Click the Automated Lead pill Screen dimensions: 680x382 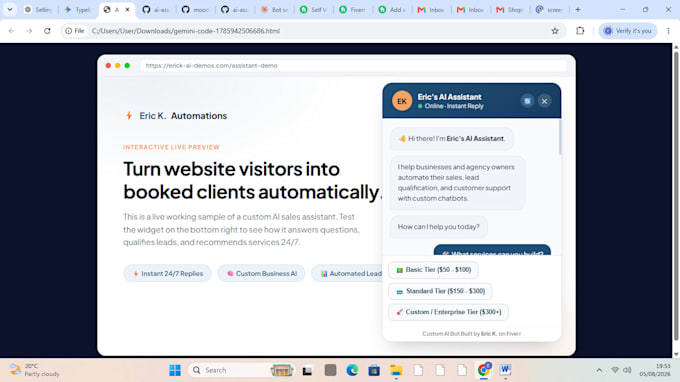pos(347,274)
